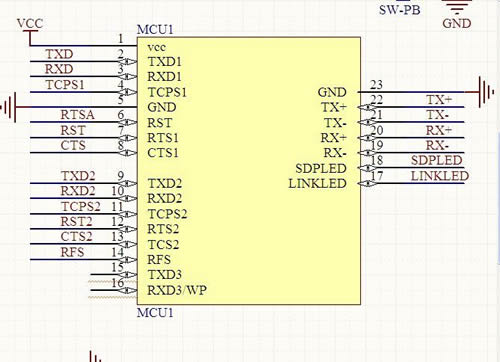Select TX+ pin name inside the component
The width and height of the screenshot is (500, 362).
[334, 107]
